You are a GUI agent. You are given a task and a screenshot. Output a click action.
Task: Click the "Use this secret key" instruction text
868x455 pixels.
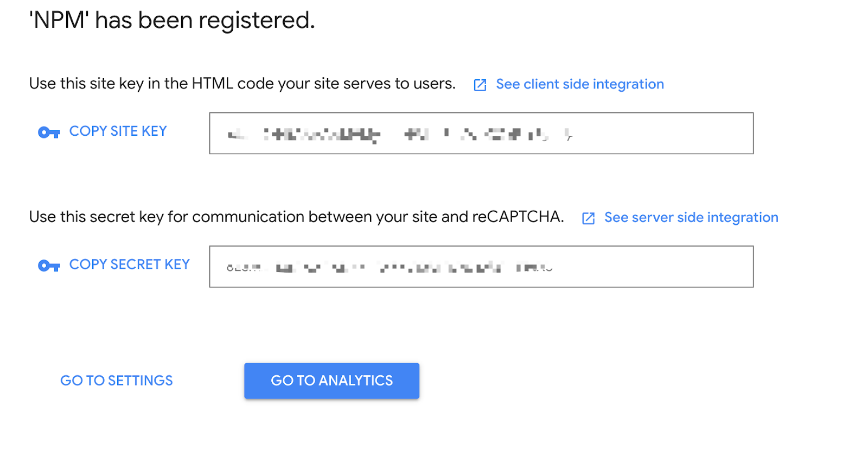coord(296,217)
